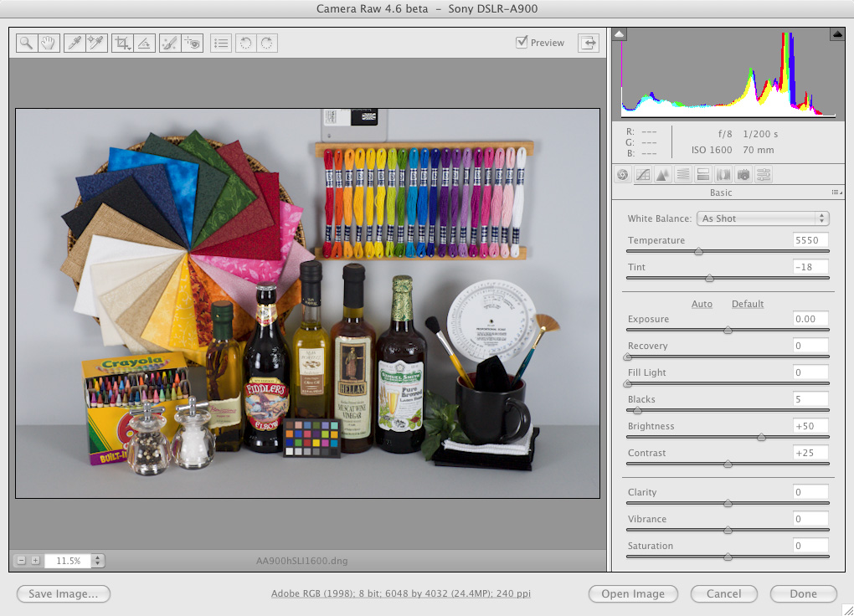Select the Zoom tool
Screen dimensions: 854x616
(27, 44)
